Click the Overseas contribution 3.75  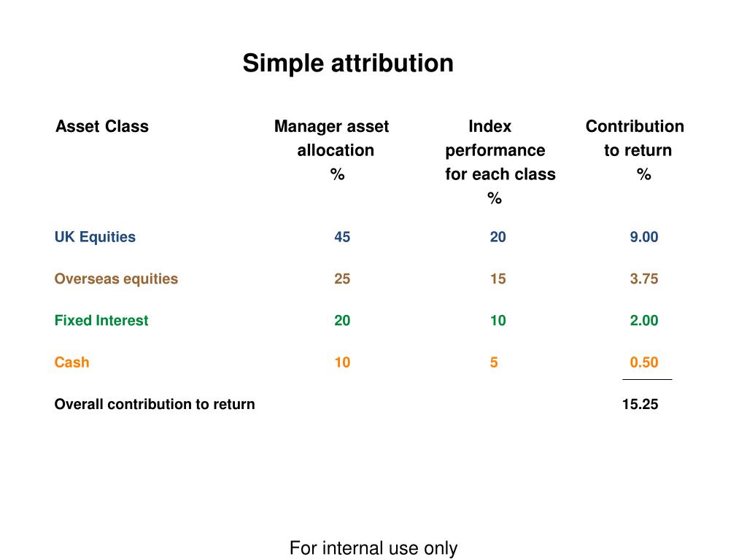click(x=644, y=279)
